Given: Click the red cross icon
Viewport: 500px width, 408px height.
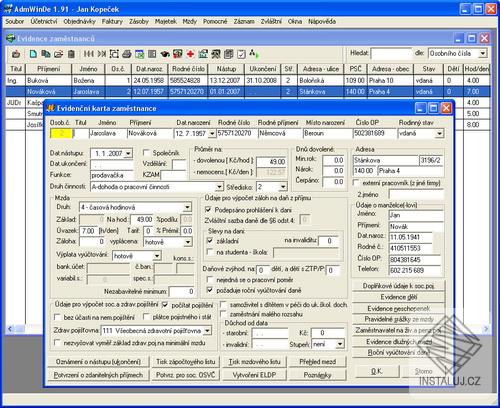Looking at the screenshot, I should pos(190,54).
